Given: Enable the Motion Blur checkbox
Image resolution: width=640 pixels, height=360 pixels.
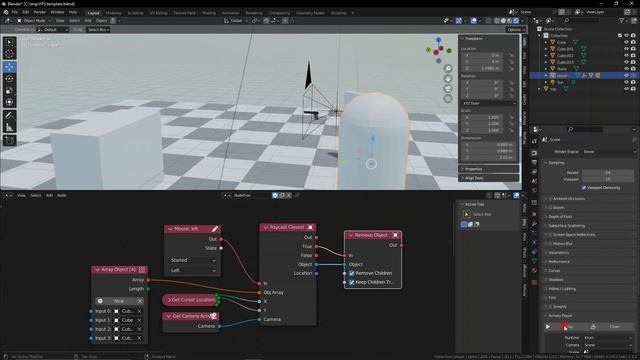Looking at the screenshot, I should 550,244.
